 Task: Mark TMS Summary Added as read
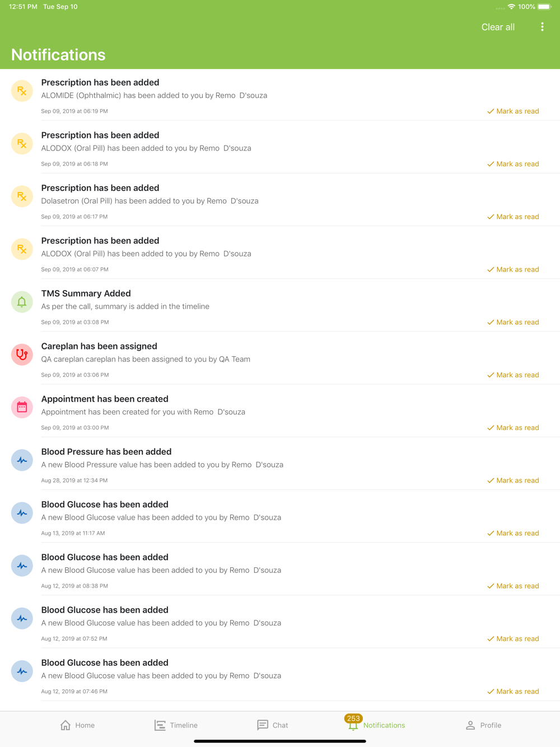click(x=513, y=323)
